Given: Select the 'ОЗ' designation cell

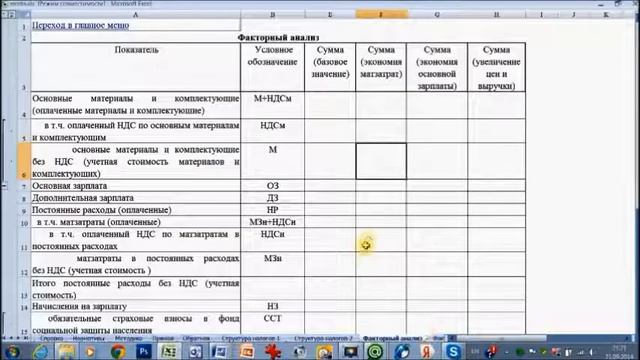Looking at the screenshot, I should [273, 186].
